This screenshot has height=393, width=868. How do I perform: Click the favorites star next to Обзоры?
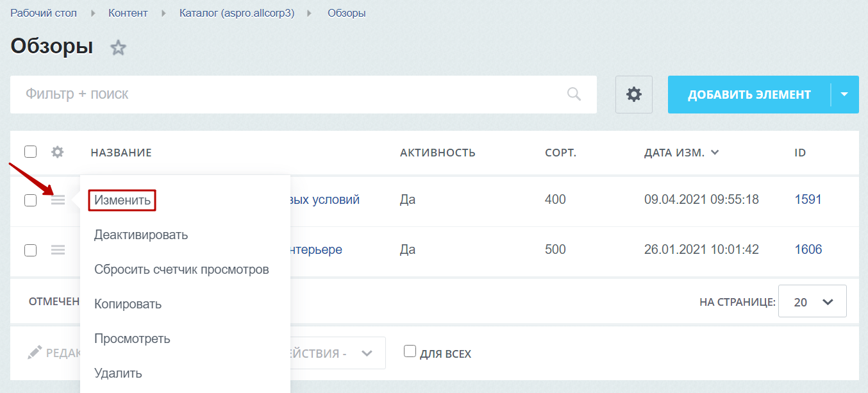(118, 48)
